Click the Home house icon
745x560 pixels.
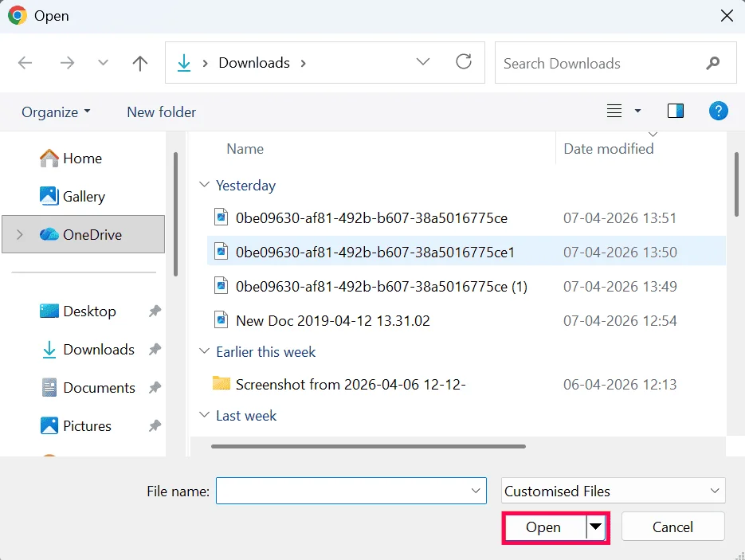(x=49, y=159)
